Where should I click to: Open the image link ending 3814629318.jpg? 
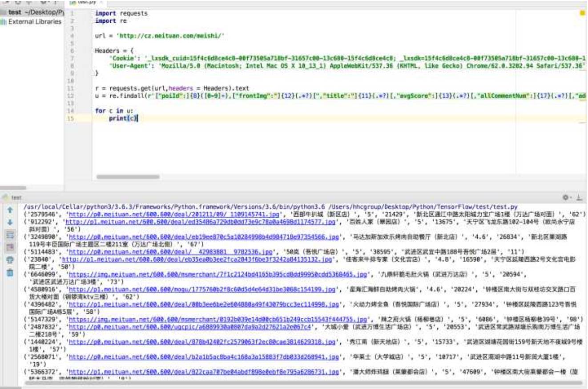click(202, 342)
